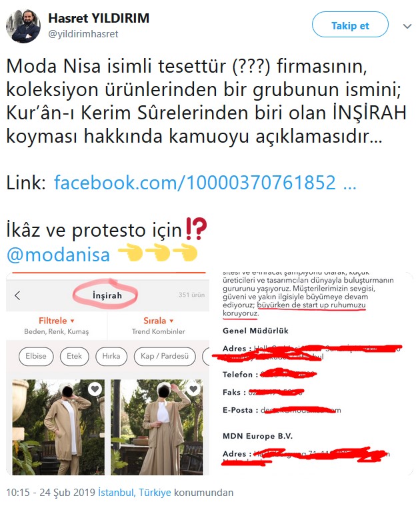Open the tweet options chevron menu
The width and height of the screenshot is (420, 508).
point(407,26)
